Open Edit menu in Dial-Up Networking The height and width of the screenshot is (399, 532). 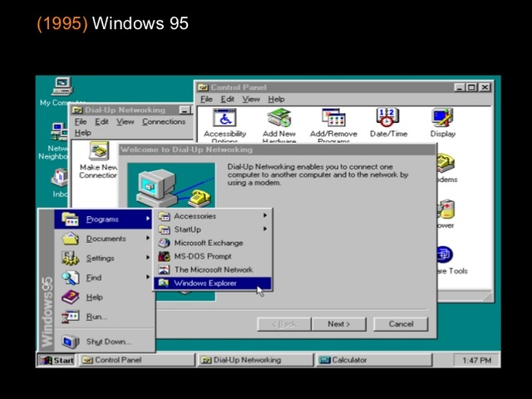(x=101, y=121)
